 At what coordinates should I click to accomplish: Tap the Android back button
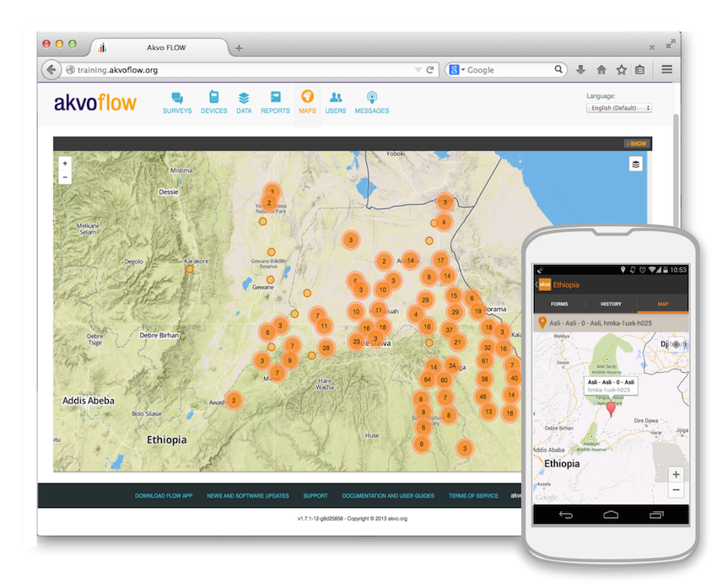566,515
